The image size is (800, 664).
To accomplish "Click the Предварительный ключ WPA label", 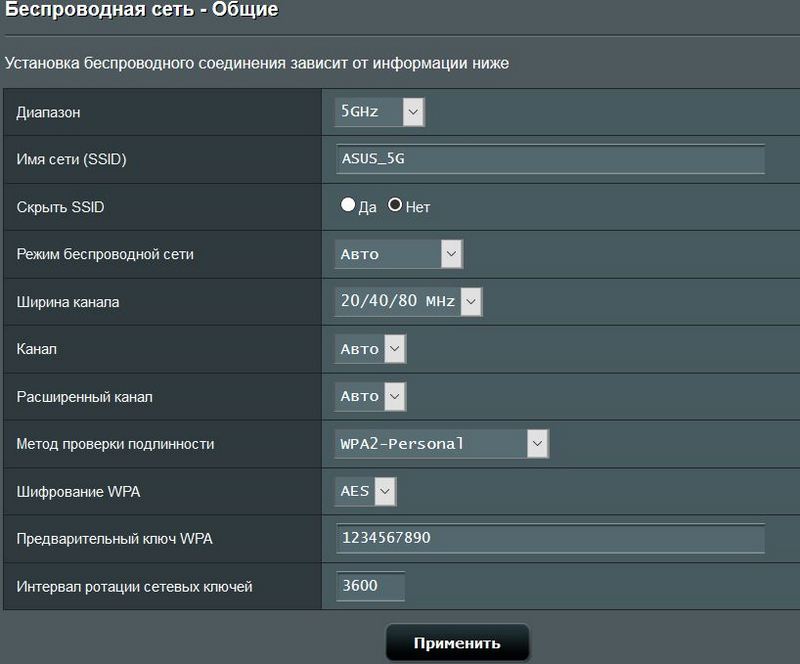I will pos(114,539).
